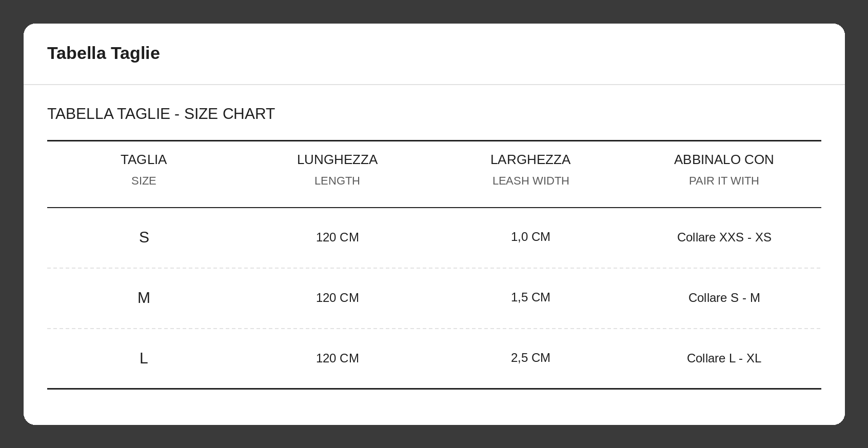Click the 1,5 CM width value
Screen dimensions: 868x448
click(x=530, y=297)
